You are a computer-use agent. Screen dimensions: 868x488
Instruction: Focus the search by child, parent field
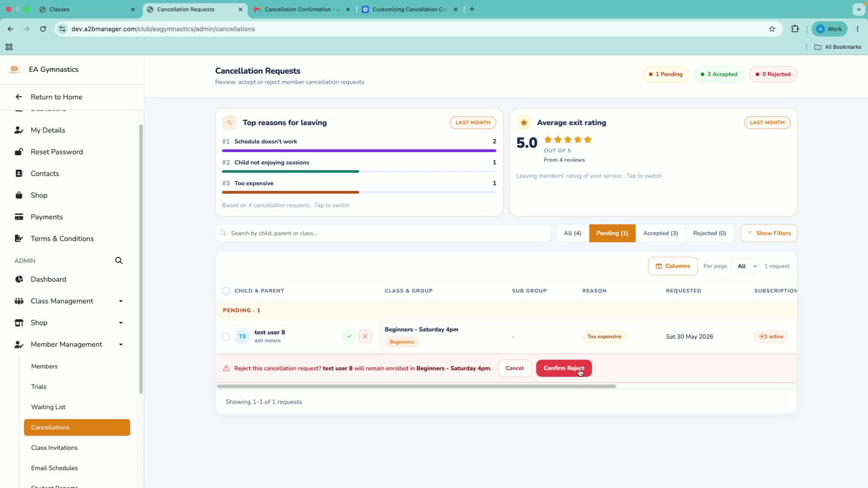coord(383,233)
